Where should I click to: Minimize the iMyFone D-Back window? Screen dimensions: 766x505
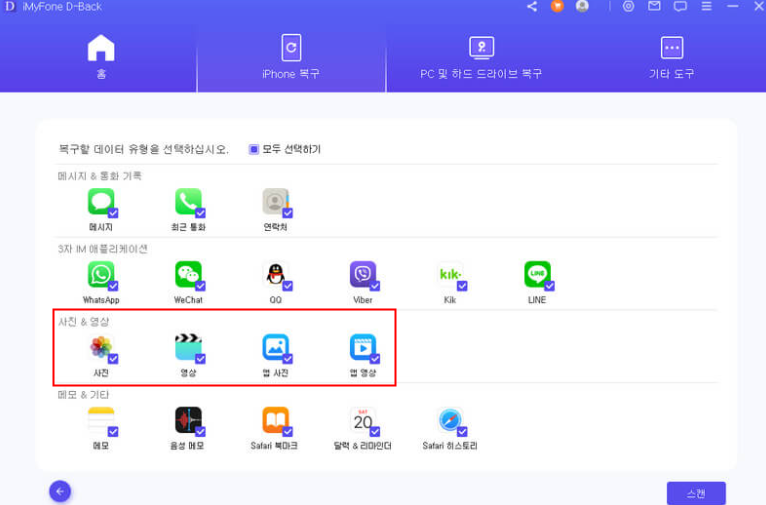733,6
